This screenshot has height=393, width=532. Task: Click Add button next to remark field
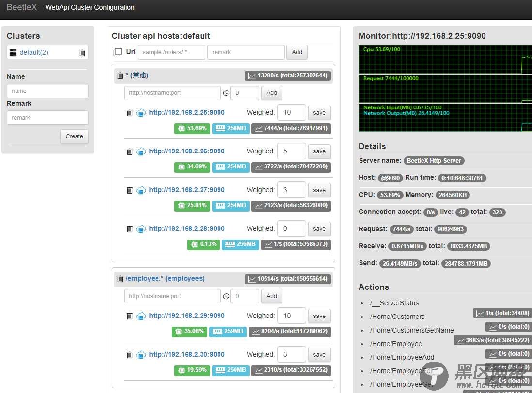click(297, 52)
